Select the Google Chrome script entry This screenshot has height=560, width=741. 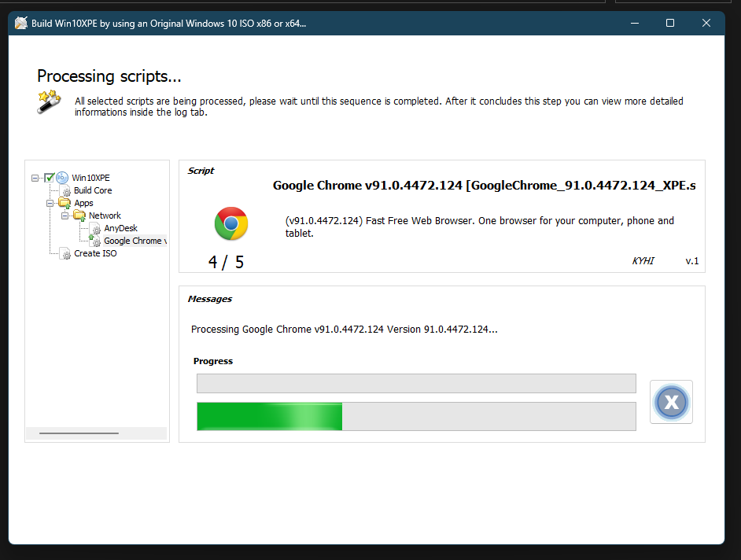click(x=135, y=241)
